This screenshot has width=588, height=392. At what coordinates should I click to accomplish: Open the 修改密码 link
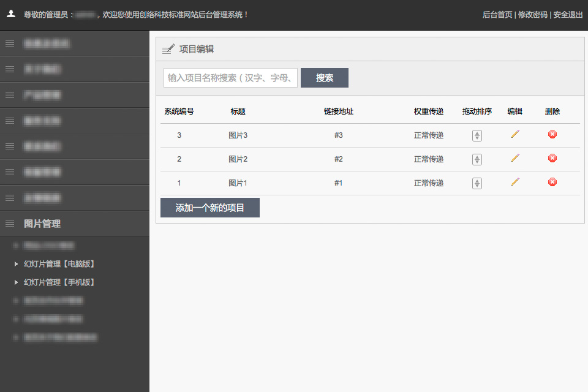[532, 15]
